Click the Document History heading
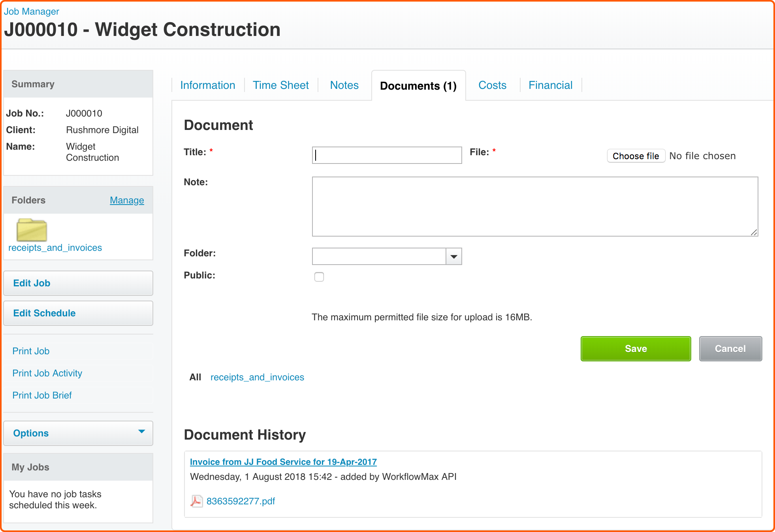Viewport: 775px width, 532px height. 245,435
